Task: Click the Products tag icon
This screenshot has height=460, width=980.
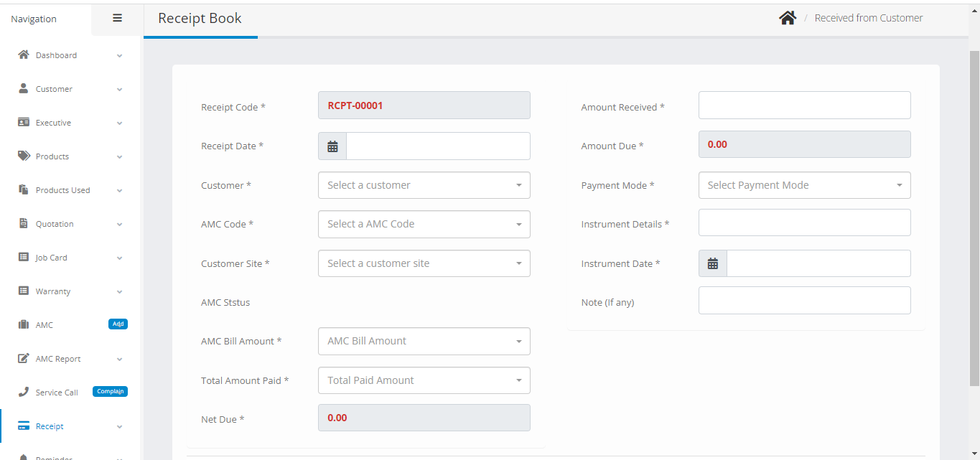Action: click(22, 156)
